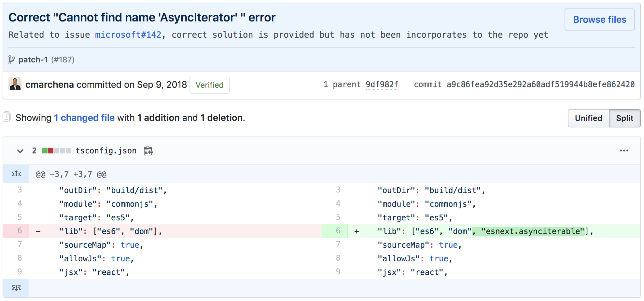Open parent commit 9df982f

(x=382, y=85)
